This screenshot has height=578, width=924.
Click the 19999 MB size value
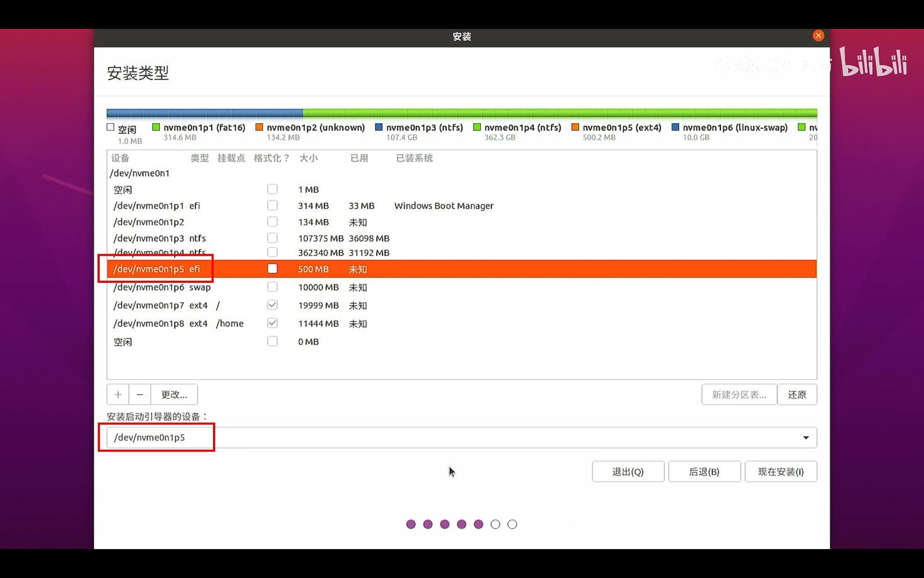pos(318,306)
